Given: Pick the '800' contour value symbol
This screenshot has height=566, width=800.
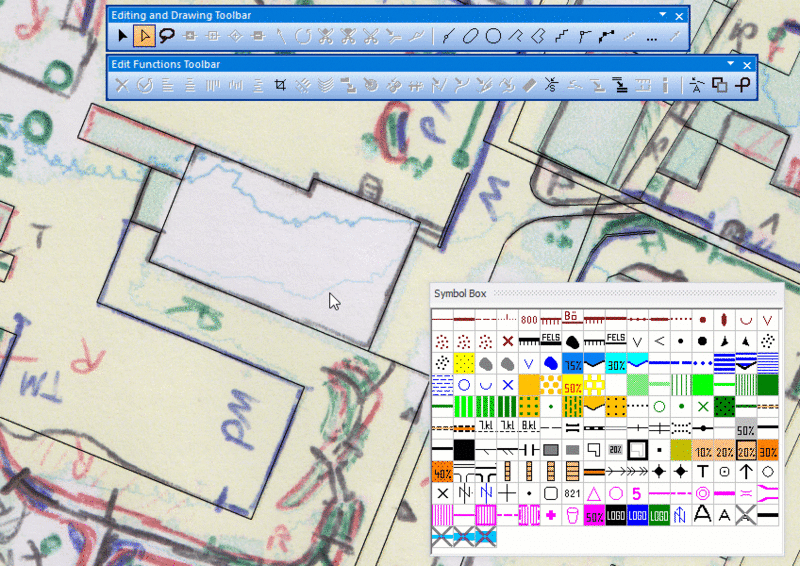Looking at the screenshot, I should pos(529,320).
